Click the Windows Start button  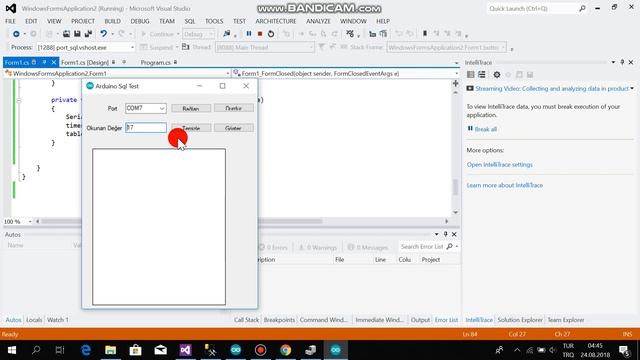[x=11, y=350]
